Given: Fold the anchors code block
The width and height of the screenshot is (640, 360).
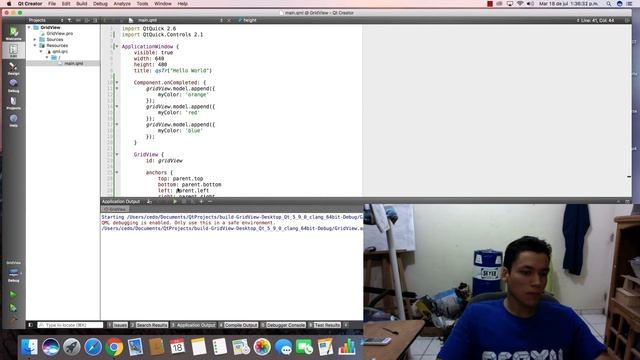Looking at the screenshot, I should coord(117,172).
